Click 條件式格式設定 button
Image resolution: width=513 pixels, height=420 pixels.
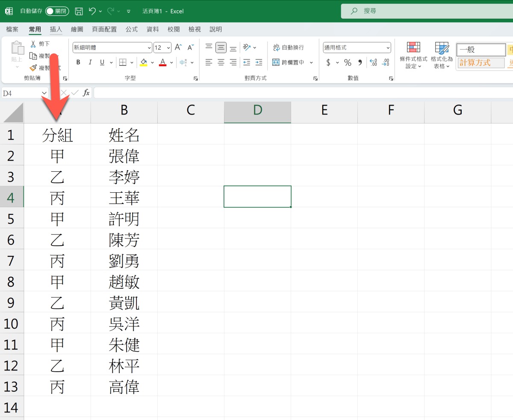413,56
